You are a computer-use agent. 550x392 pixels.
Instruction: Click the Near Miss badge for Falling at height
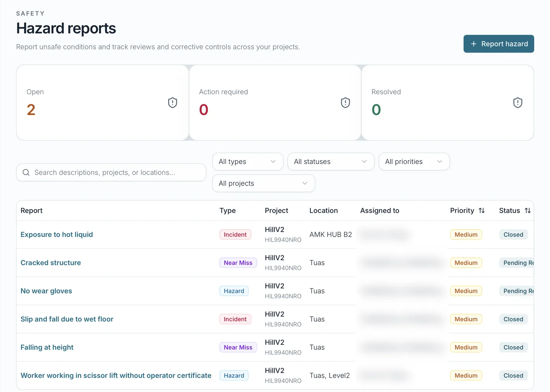238,348
